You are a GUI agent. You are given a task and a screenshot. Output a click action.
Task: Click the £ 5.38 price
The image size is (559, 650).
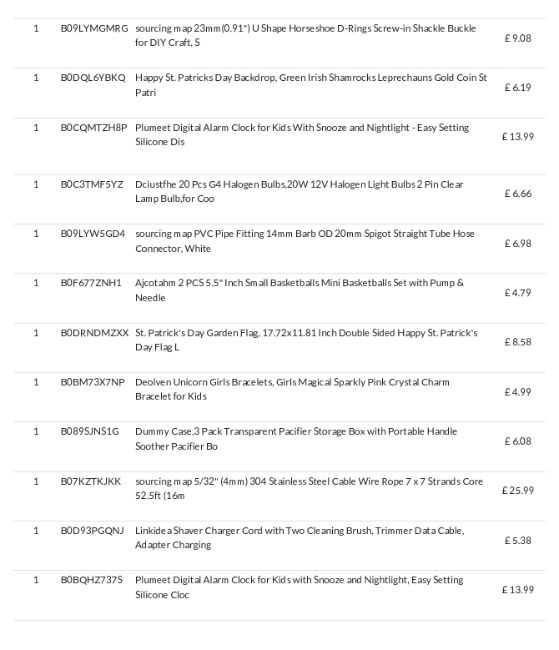click(518, 540)
